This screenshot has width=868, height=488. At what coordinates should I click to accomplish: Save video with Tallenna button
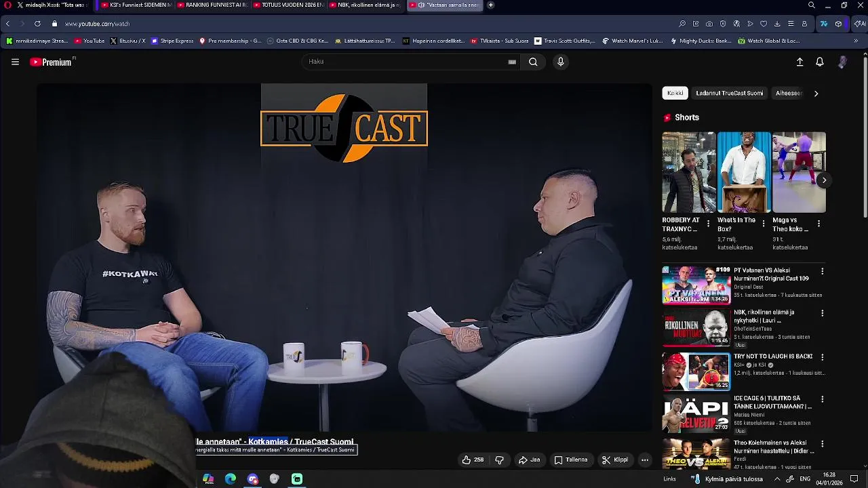[x=571, y=460]
